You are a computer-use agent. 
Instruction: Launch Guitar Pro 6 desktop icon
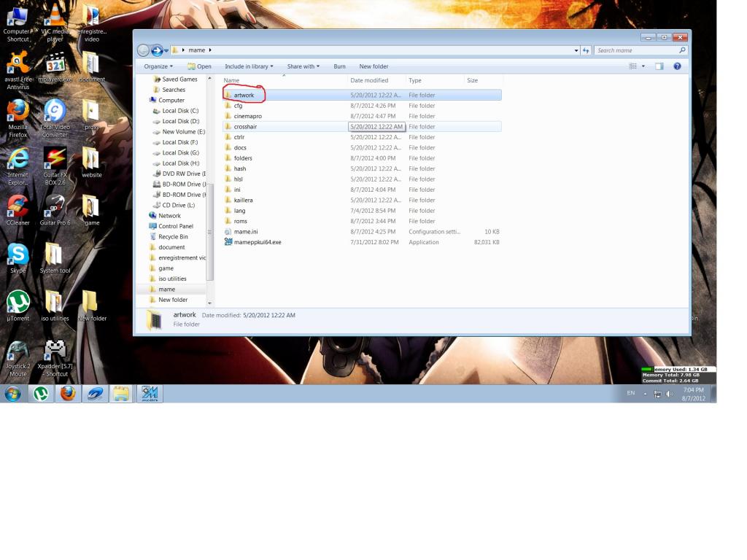(x=55, y=210)
